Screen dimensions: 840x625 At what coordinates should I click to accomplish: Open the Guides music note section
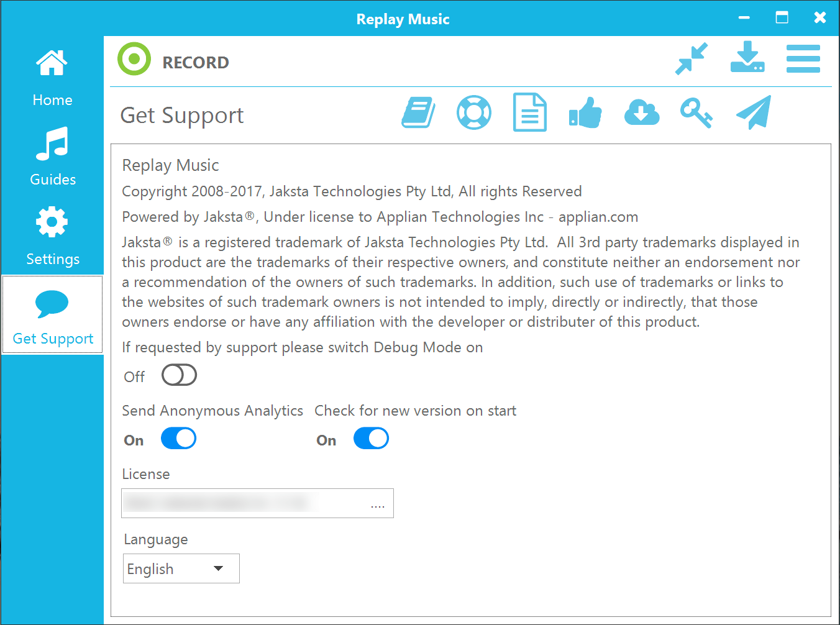[52, 157]
